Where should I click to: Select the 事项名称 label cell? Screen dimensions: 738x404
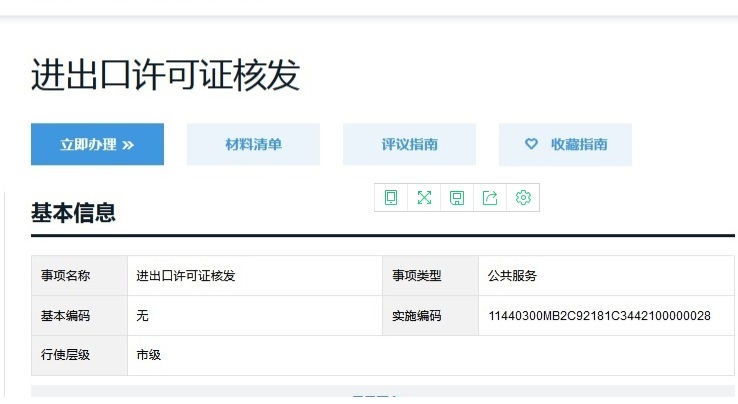[66, 276]
